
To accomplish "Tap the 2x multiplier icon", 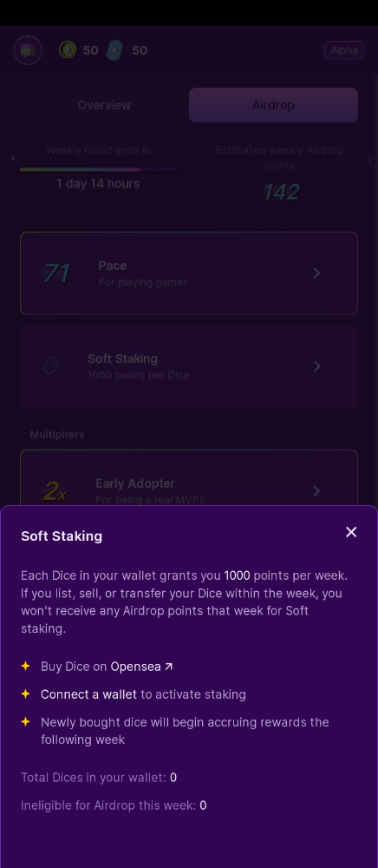I will point(55,491).
